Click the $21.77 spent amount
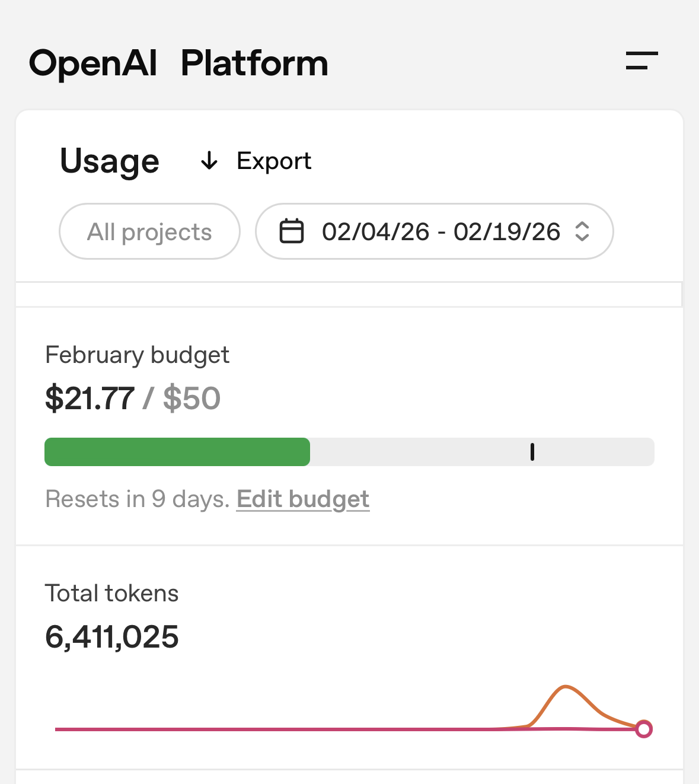This screenshot has height=784, width=699. (x=90, y=398)
